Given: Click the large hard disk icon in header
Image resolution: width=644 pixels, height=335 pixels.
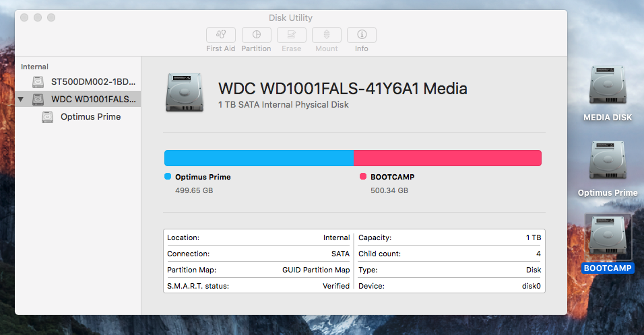Looking at the screenshot, I should pos(185,93).
